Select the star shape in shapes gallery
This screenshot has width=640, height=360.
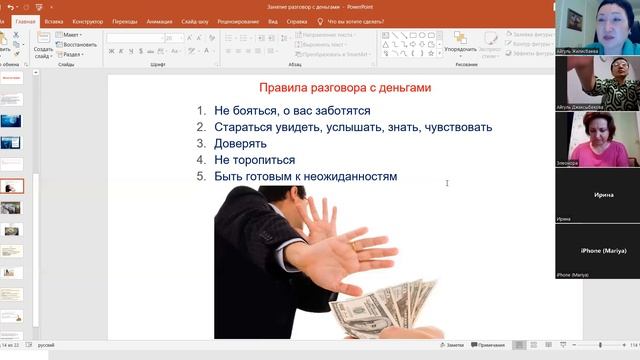click(x=431, y=53)
